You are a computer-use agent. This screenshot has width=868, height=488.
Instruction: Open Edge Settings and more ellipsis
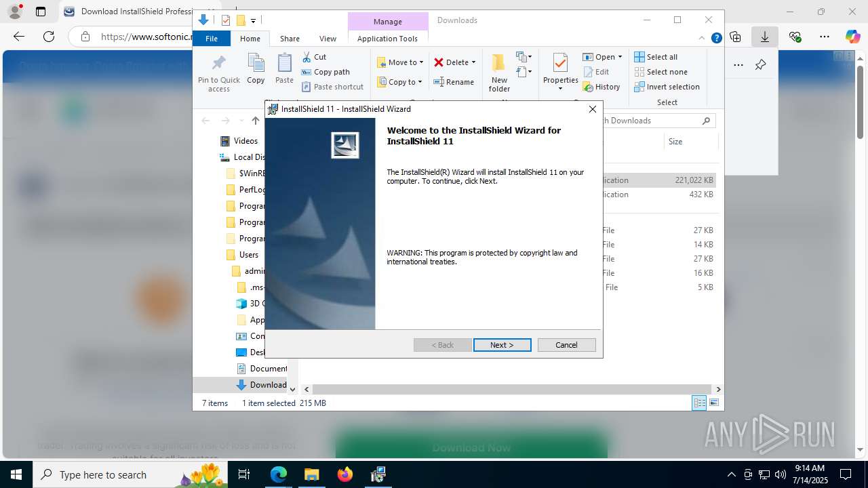tap(824, 37)
